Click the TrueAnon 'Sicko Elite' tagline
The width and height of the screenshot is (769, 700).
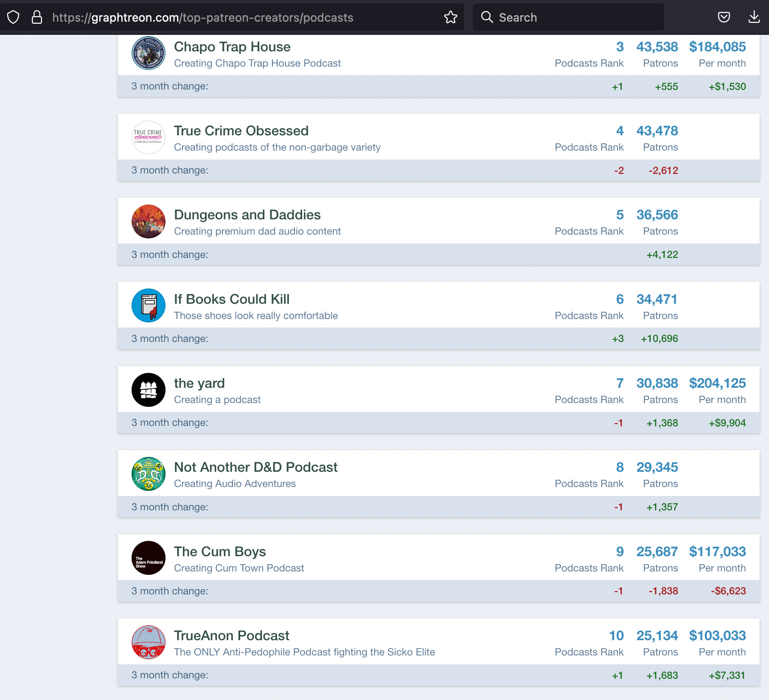tap(304, 652)
